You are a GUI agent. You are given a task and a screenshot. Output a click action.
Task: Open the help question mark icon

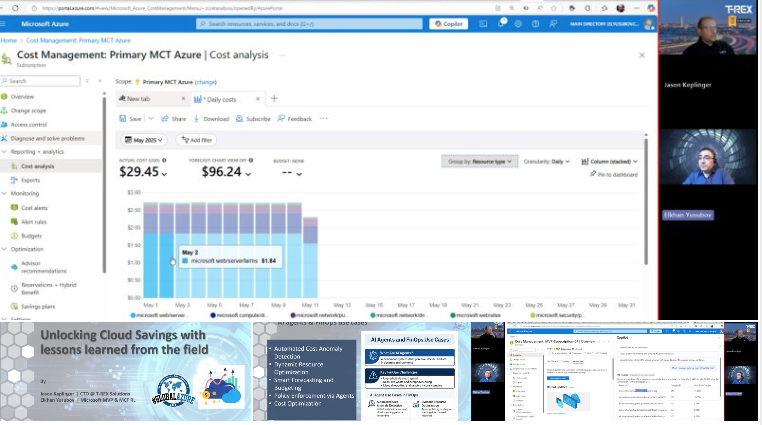(536, 24)
